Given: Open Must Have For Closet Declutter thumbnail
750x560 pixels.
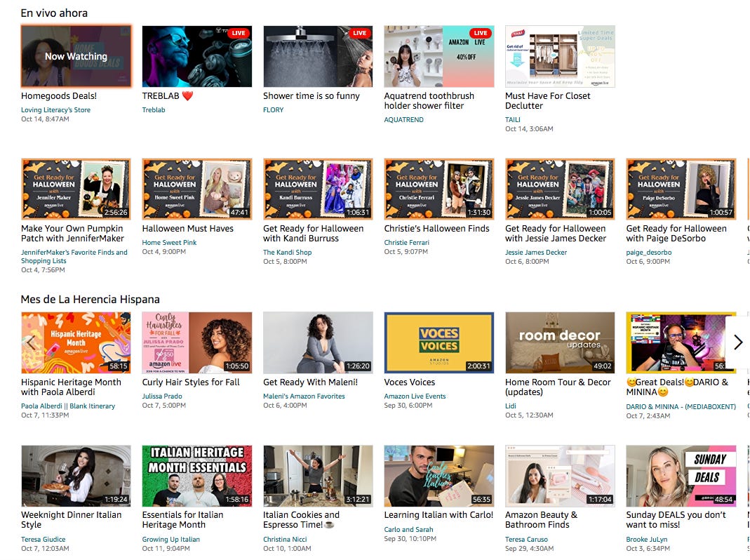Looking at the screenshot, I should pyautogui.click(x=560, y=56).
